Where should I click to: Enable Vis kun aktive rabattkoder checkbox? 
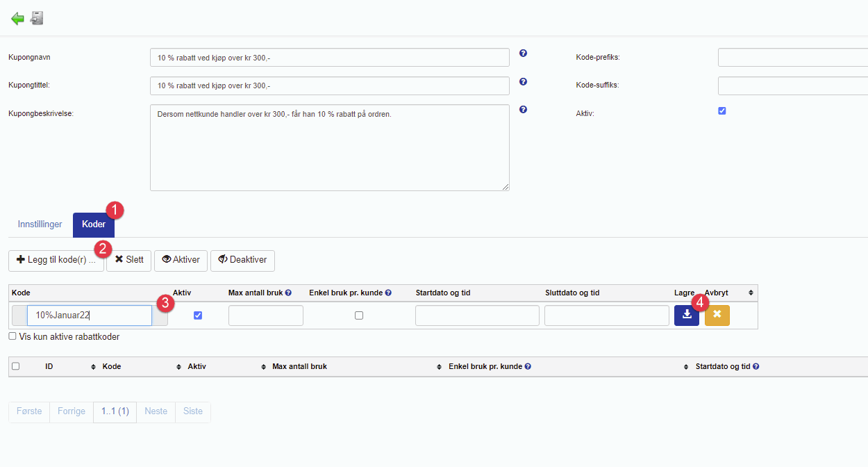point(12,336)
